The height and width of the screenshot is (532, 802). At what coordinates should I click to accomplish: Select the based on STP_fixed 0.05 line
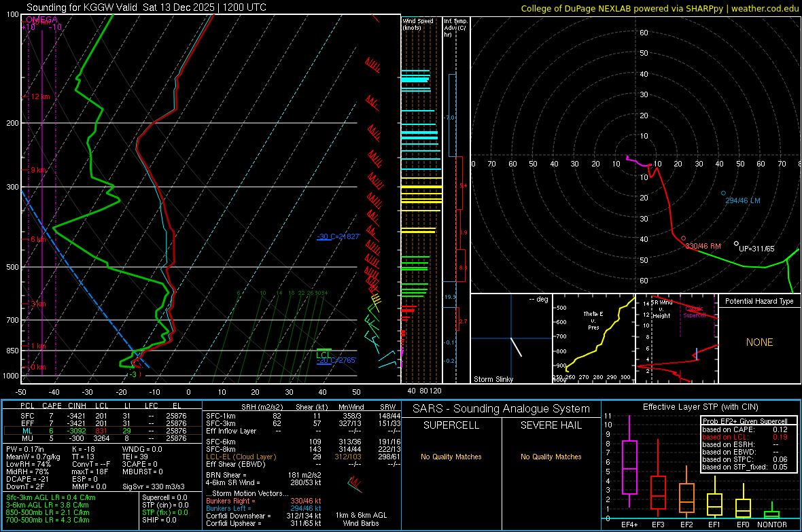point(745,467)
